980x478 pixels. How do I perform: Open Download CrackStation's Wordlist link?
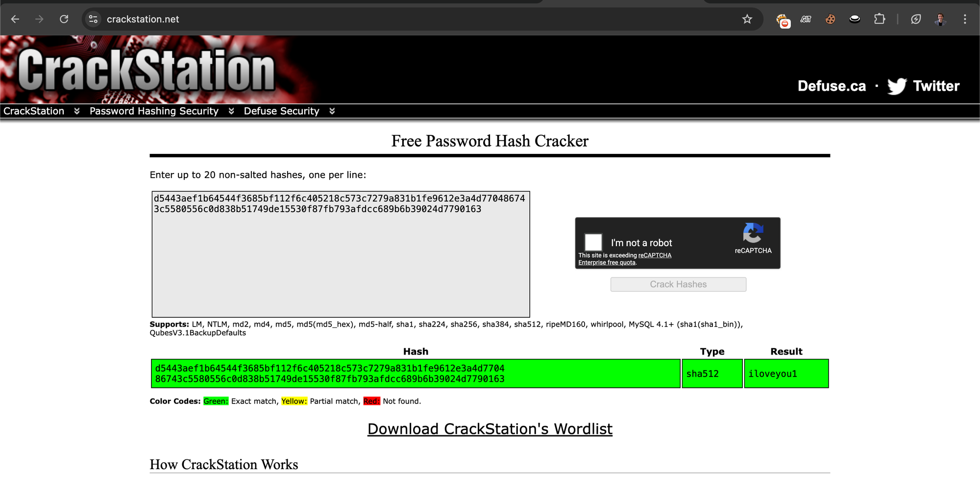click(x=490, y=429)
